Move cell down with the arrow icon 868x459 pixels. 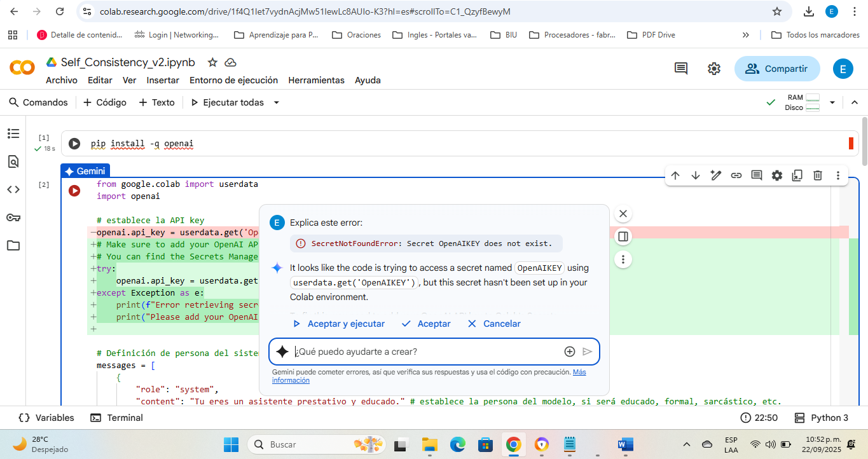(696, 175)
